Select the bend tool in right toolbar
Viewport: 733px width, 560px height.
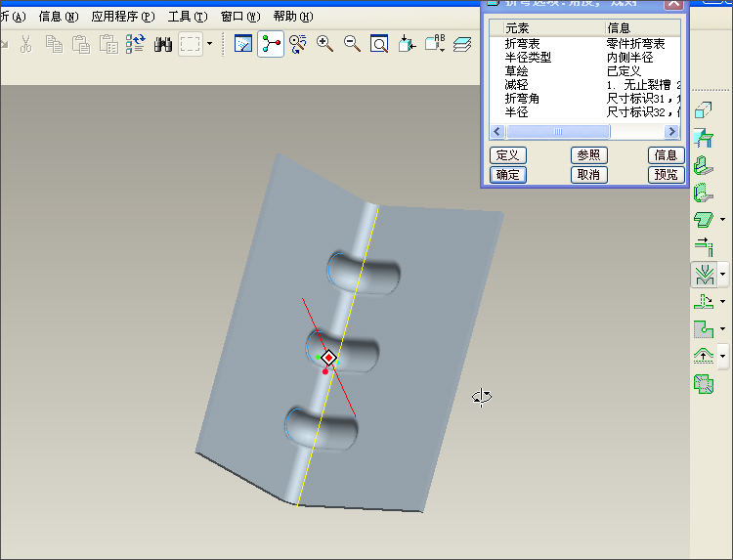703,273
